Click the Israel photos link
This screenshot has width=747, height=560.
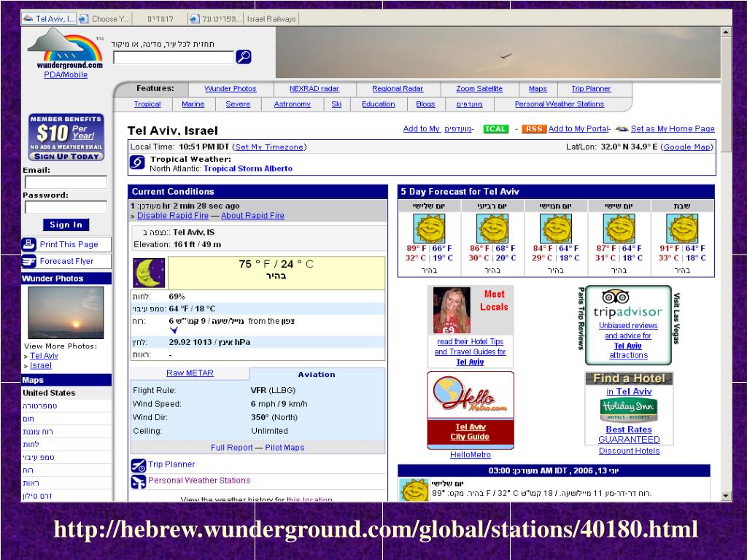tap(41, 366)
